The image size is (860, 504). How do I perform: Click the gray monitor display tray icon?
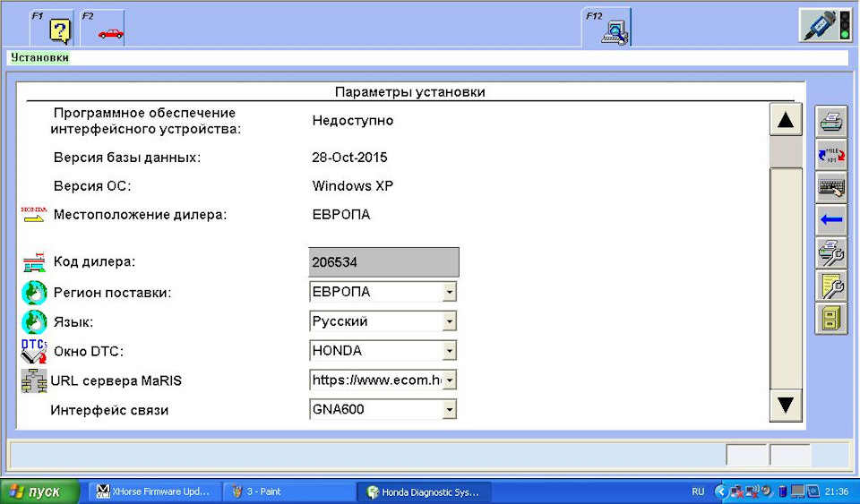click(797, 491)
